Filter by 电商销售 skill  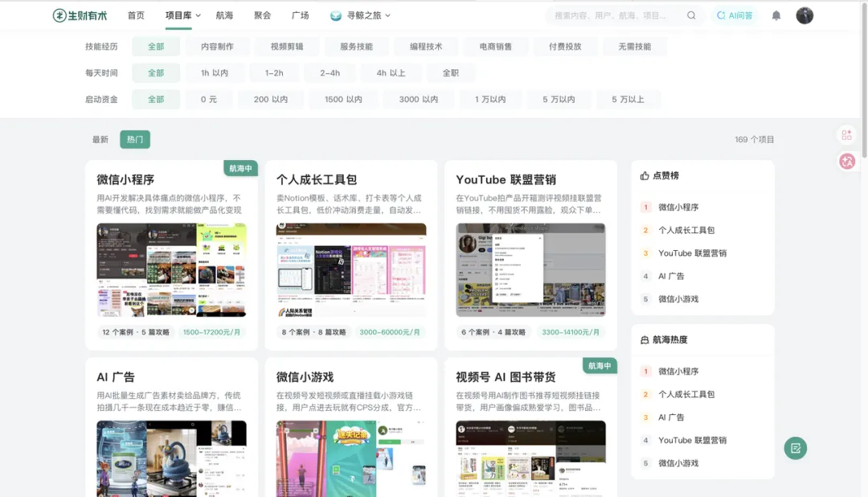495,47
